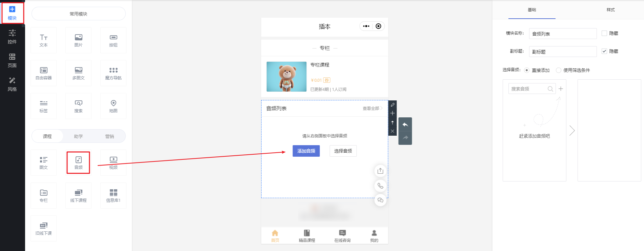This screenshot has height=251, width=644.
Task: Select the 助学 module tab
Action: click(78, 136)
